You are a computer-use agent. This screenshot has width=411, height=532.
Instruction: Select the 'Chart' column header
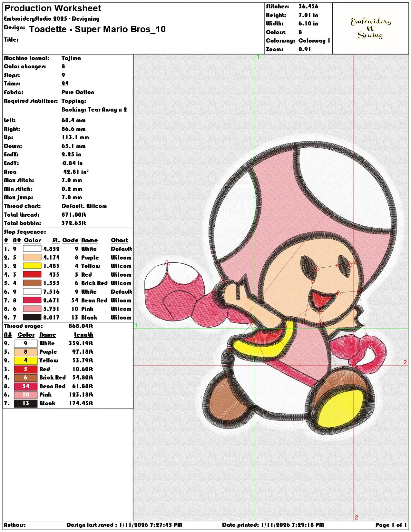[x=119, y=240]
